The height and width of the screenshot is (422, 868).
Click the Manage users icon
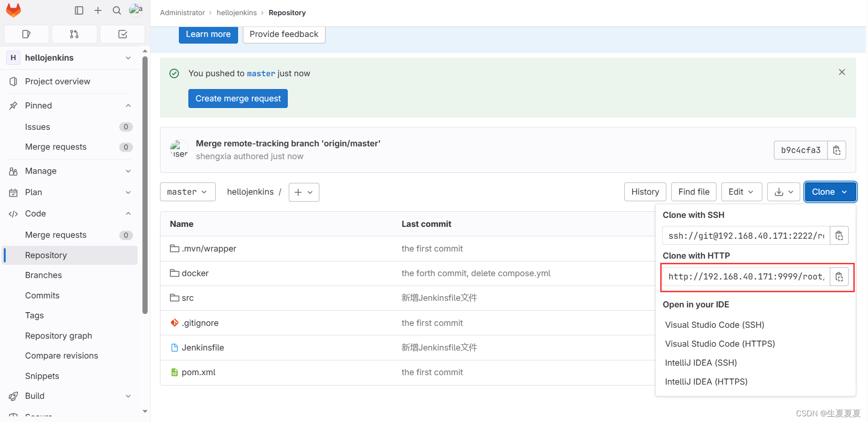pyautogui.click(x=13, y=171)
